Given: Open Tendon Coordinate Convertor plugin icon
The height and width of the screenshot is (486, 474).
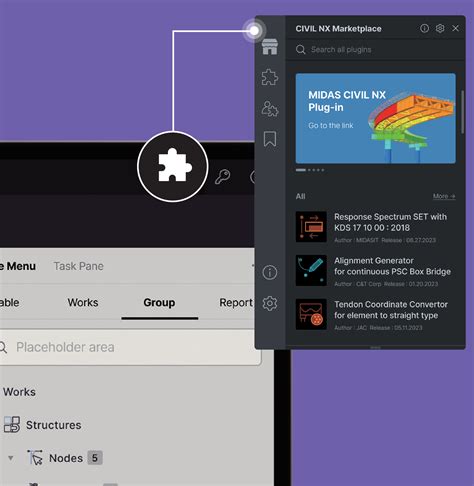Looking at the screenshot, I should [311, 314].
